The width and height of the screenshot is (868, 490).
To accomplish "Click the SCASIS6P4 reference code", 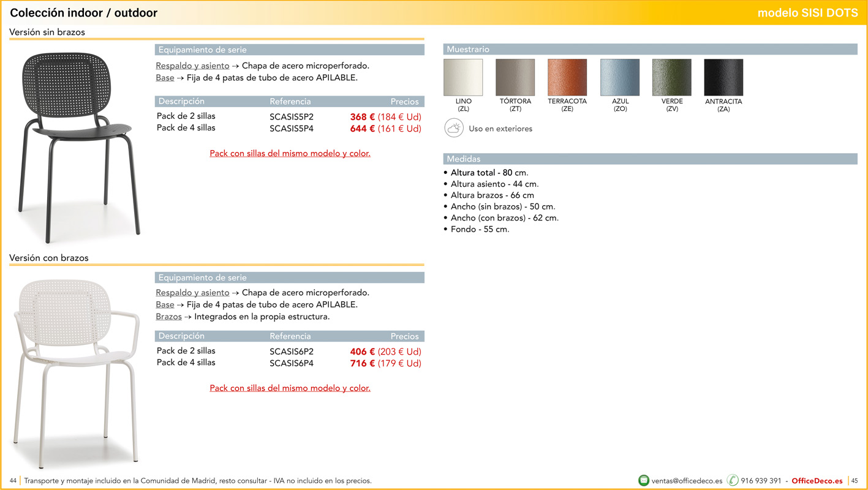I will point(292,363).
